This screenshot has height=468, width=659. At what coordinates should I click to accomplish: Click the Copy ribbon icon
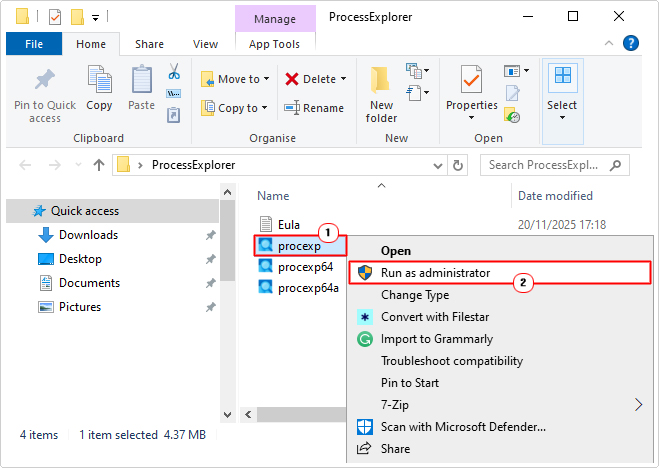[99, 79]
